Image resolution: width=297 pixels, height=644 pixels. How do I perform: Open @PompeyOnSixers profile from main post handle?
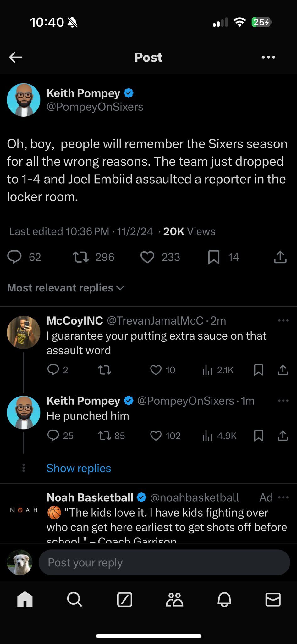point(95,107)
